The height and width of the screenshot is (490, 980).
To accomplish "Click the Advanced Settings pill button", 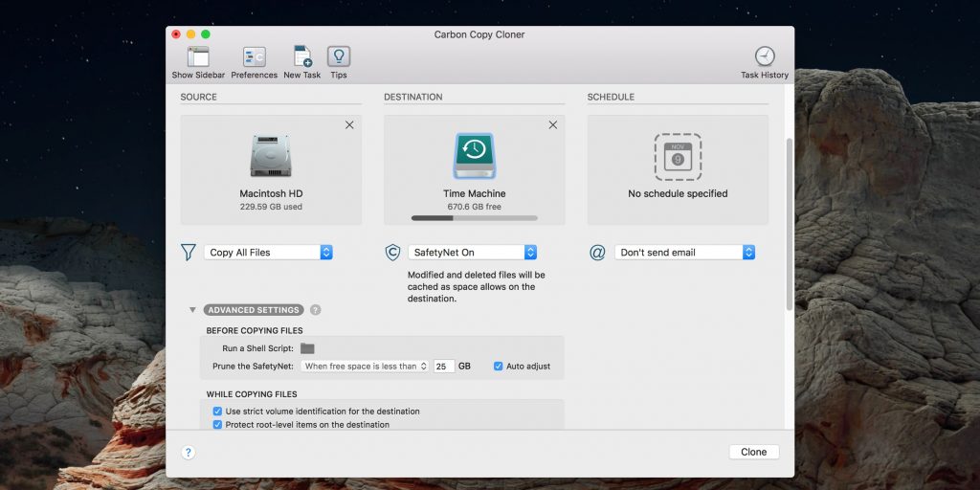I will click(x=254, y=310).
